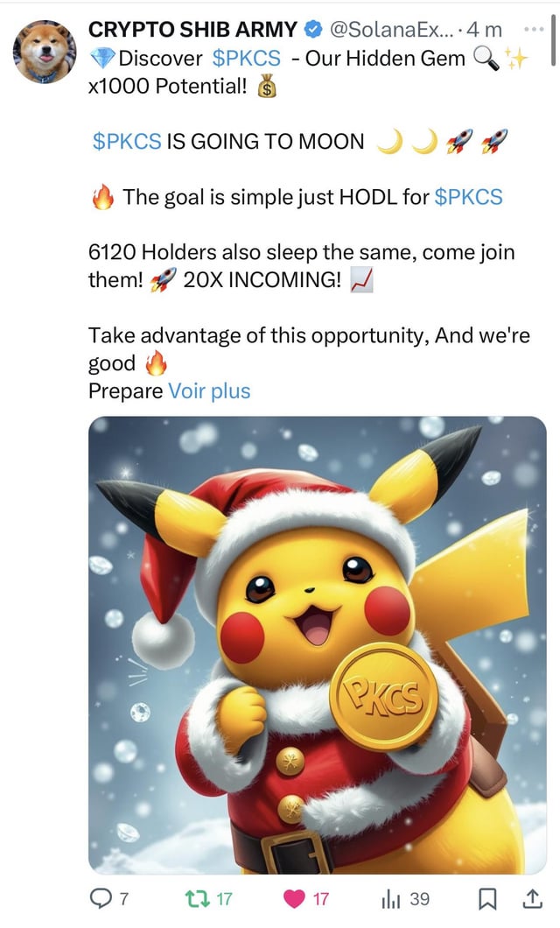Open the share upload icon
560x928 pixels.
pyautogui.click(x=532, y=899)
